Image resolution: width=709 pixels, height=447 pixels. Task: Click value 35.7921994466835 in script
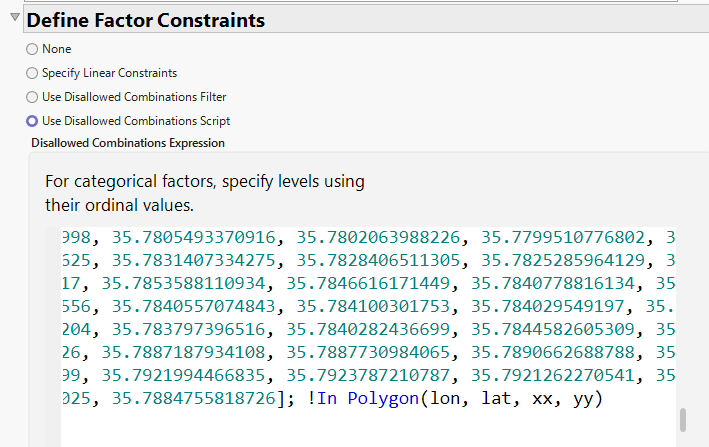tap(183, 376)
